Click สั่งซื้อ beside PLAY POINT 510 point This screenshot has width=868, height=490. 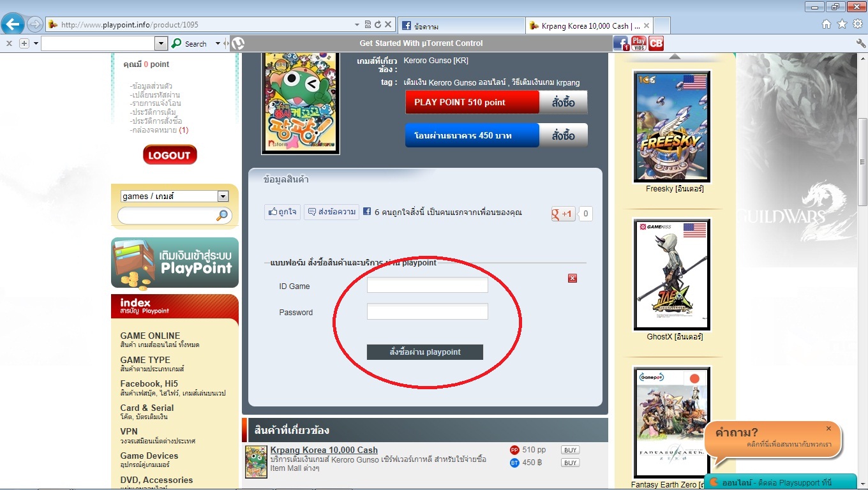564,102
